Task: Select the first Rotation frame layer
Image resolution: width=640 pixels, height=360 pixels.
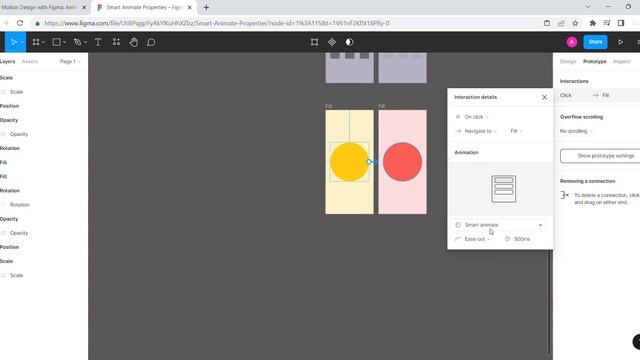Action: coord(10,149)
